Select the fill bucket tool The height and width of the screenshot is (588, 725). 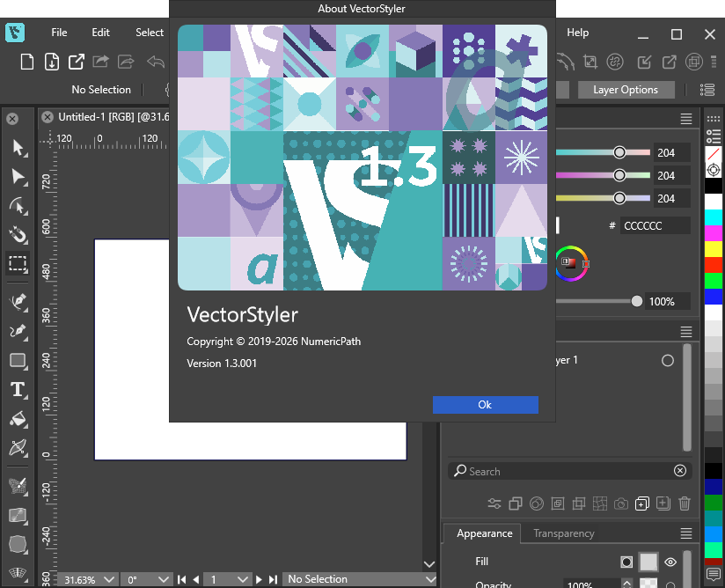tap(18, 420)
